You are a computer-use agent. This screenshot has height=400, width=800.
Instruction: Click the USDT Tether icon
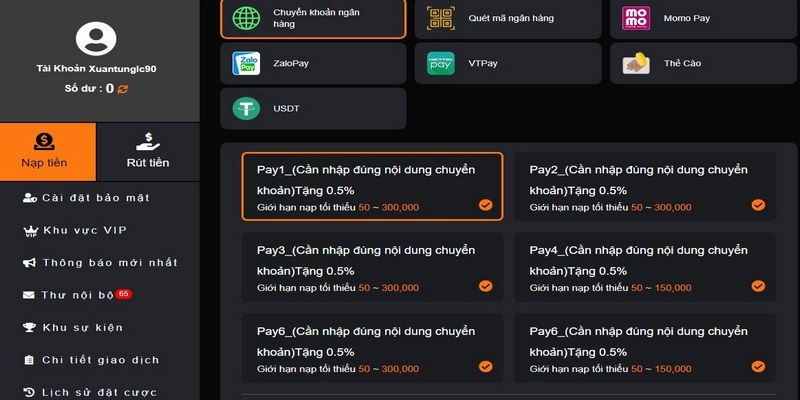(246, 108)
